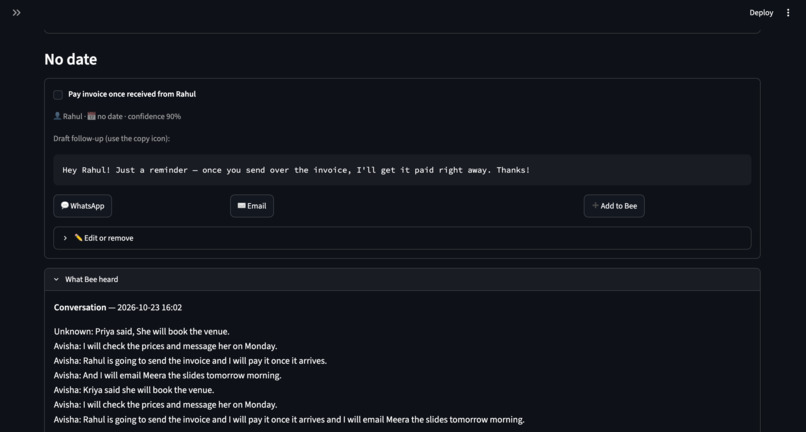The image size is (806, 432).
Task: Send the follow-up via Email
Action: [x=252, y=206]
